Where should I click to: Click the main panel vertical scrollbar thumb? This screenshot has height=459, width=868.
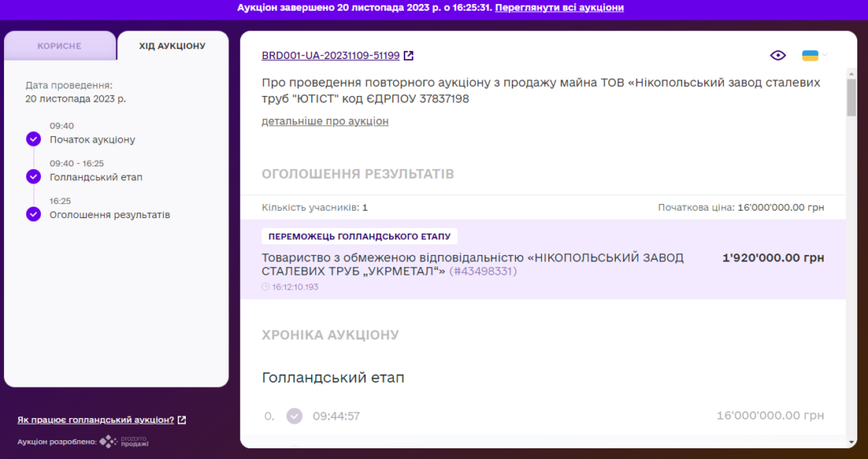(x=852, y=98)
